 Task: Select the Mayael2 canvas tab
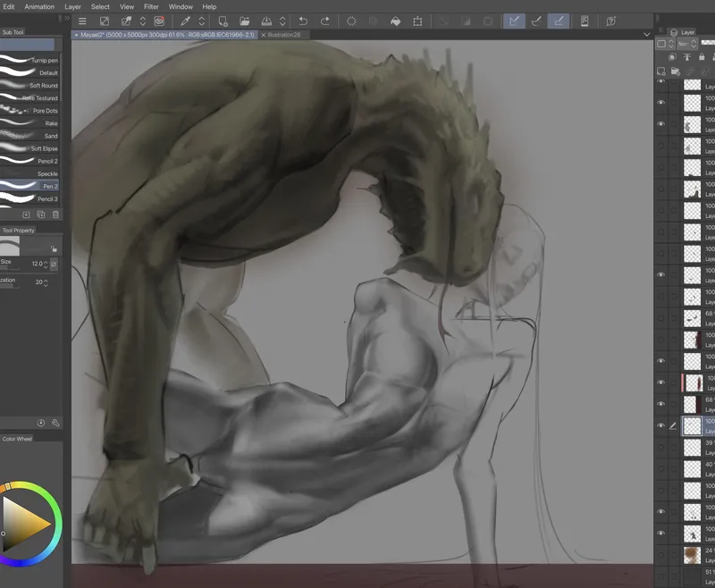tap(164, 35)
